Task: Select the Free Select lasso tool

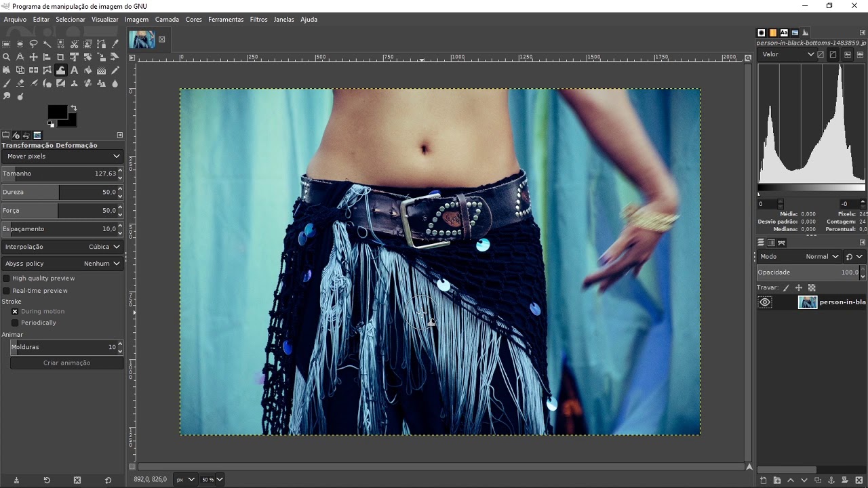Action: tap(33, 44)
